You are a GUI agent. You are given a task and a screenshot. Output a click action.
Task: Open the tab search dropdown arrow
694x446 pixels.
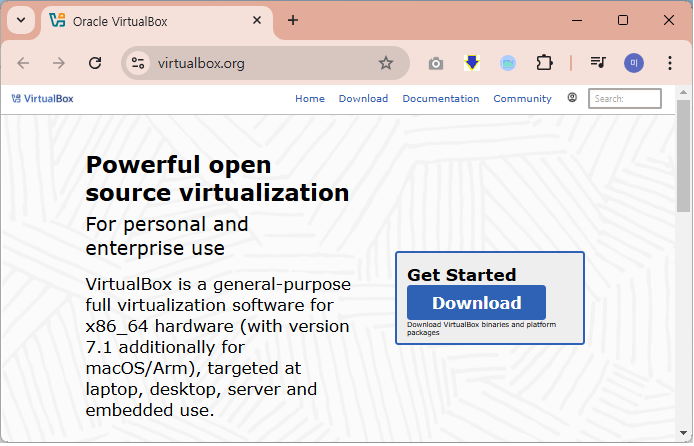coord(21,20)
